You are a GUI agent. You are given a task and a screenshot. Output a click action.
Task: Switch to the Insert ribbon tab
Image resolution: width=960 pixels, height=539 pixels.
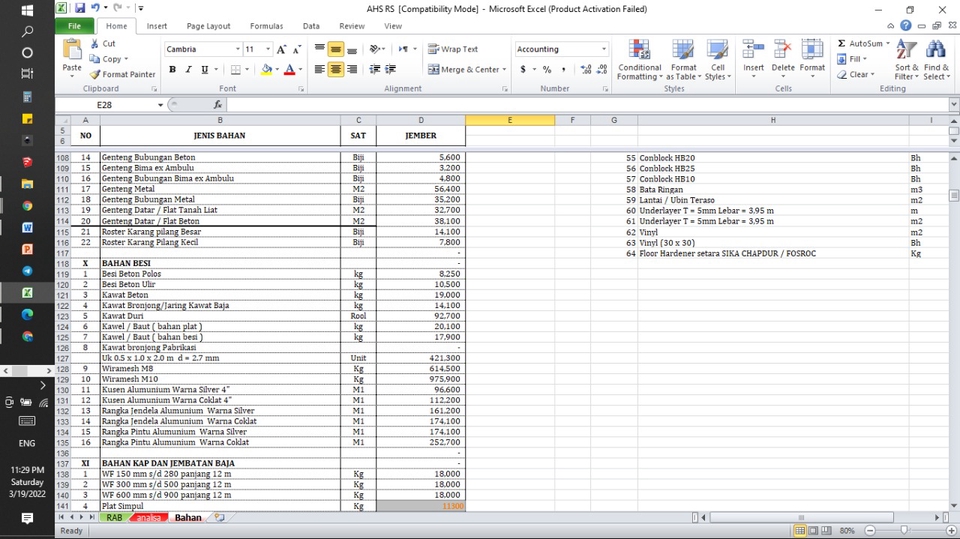[x=157, y=26]
